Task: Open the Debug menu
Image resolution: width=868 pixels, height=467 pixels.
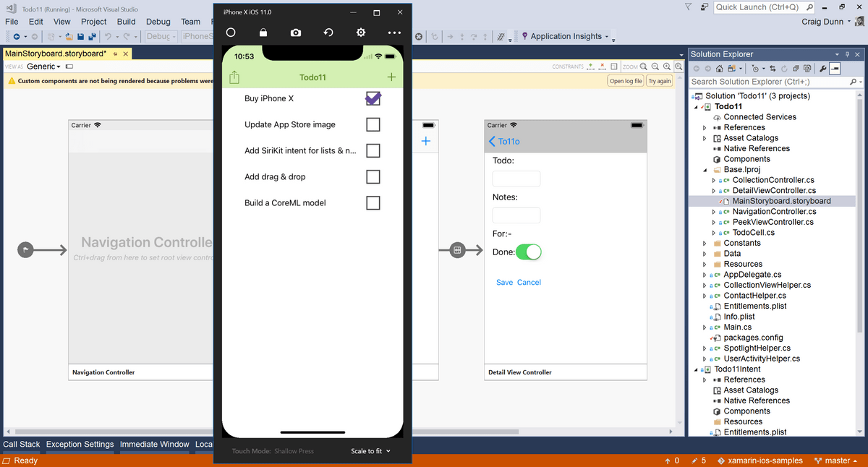Action: click(x=158, y=22)
